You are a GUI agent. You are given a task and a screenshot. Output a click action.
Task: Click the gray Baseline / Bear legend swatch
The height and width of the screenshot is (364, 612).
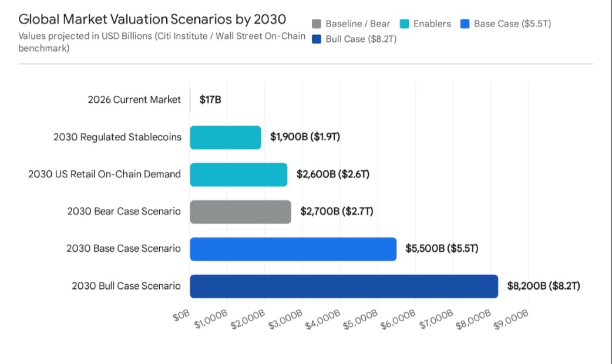tap(317, 24)
